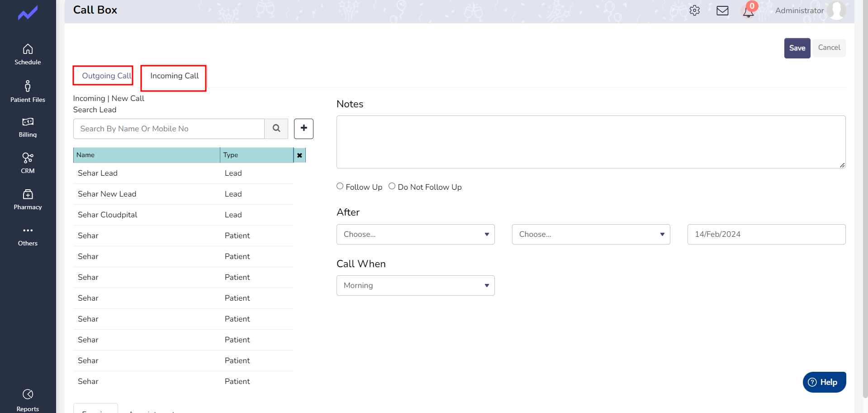Open the Help button

(x=824, y=382)
